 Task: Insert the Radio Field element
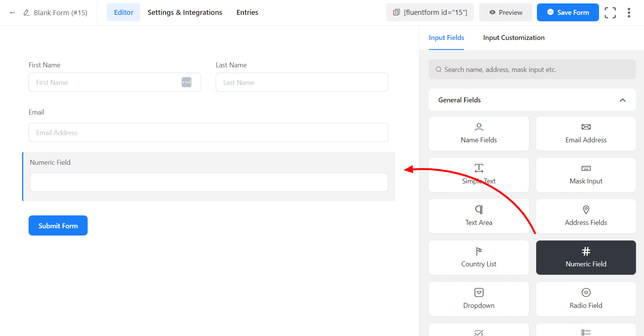pos(586,299)
